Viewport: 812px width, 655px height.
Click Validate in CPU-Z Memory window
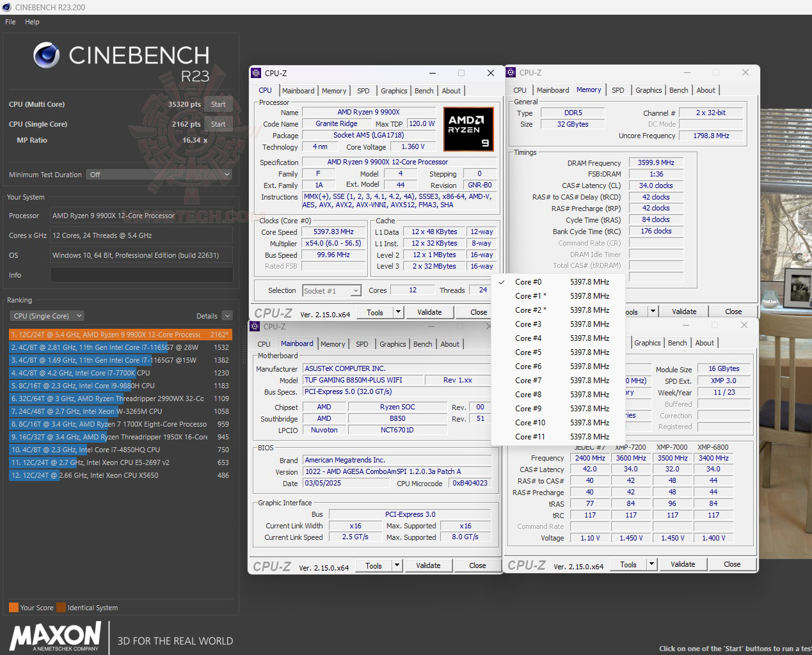[684, 312]
